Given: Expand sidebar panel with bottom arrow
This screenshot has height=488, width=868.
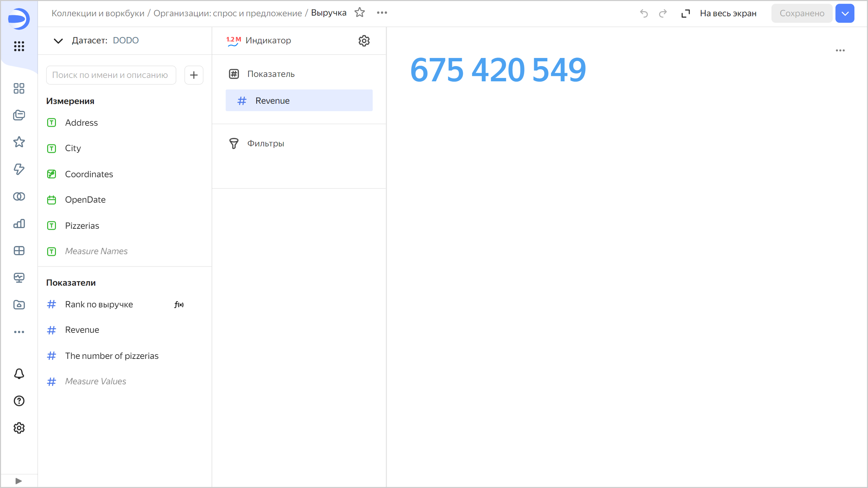Looking at the screenshot, I should [19, 481].
